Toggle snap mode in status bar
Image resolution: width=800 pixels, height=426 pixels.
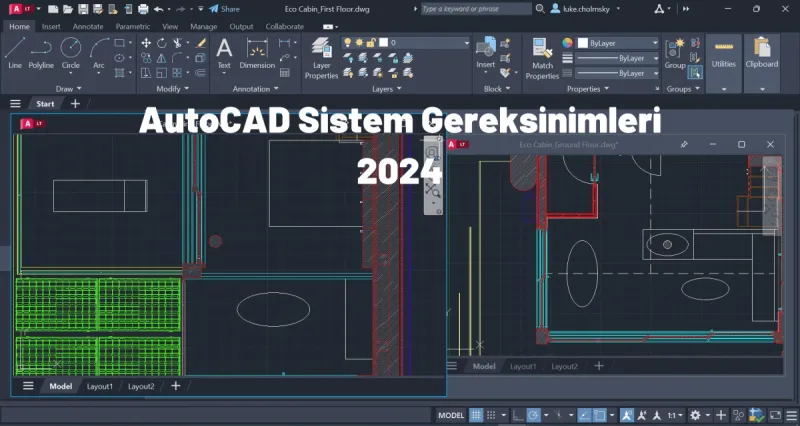[491, 415]
